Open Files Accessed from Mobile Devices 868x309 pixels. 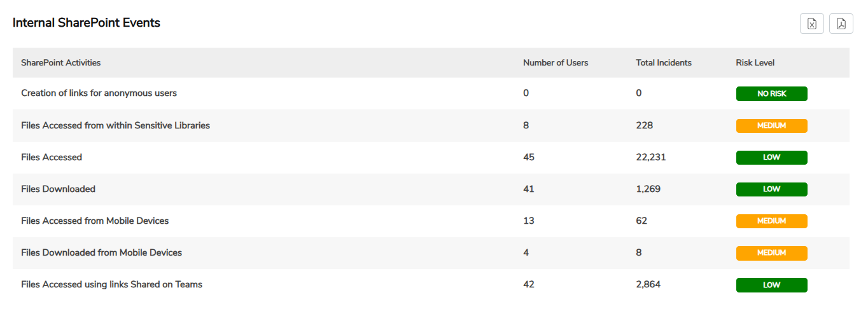click(x=95, y=221)
